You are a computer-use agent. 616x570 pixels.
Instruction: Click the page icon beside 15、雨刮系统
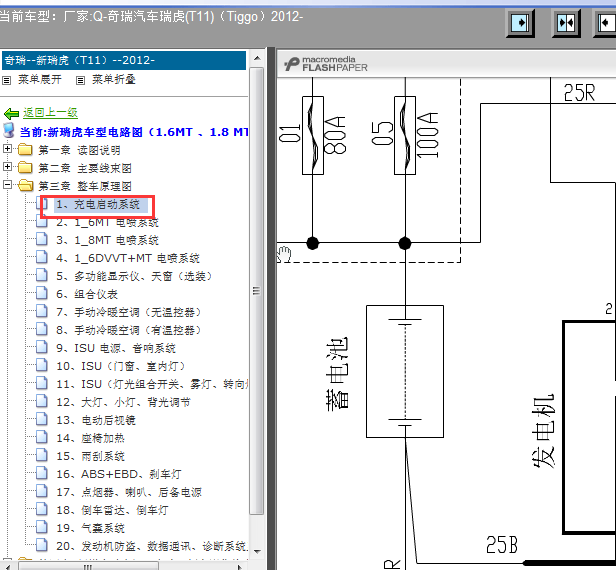pyautogui.click(x=42, y=455)
